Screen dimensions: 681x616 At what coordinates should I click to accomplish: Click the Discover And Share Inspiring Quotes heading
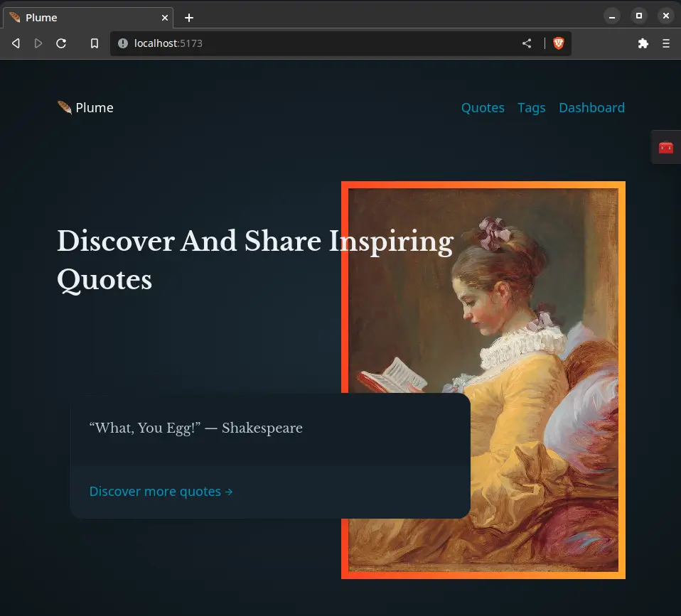(x=255, y=260)
